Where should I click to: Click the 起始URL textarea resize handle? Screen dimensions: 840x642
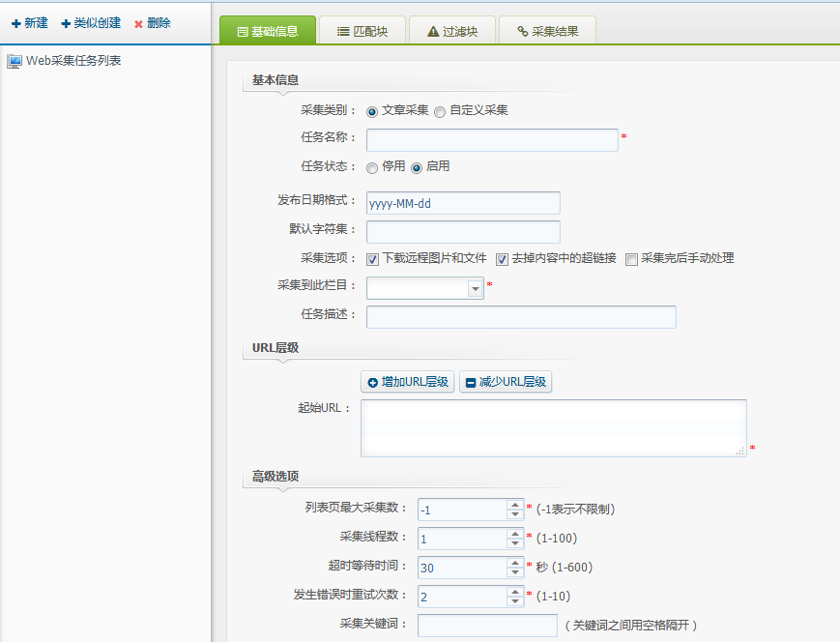click(x=740, y=452)
